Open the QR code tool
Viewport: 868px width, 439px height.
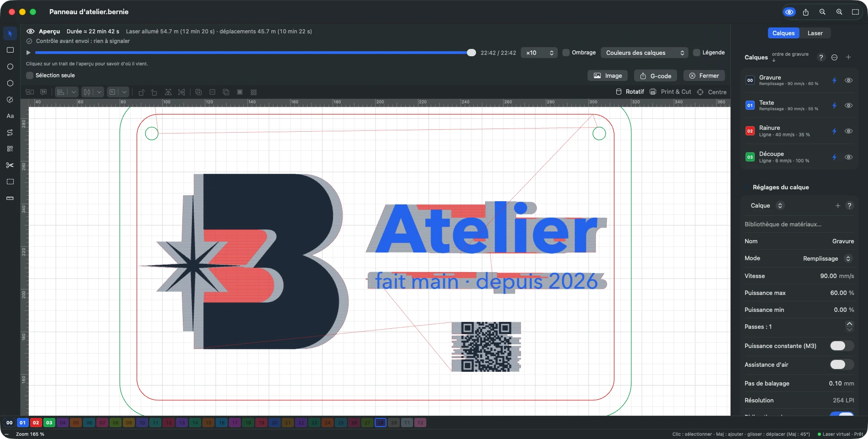click(10, 149)
